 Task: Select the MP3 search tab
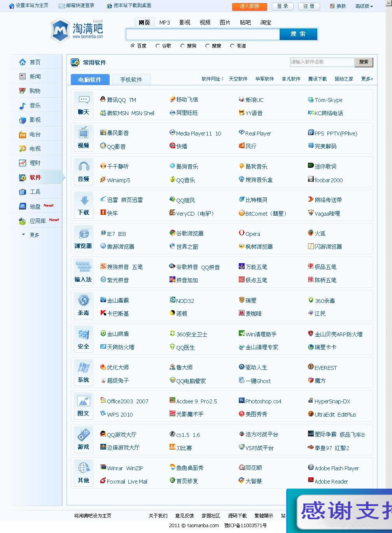pyautogui.click(x=164, y=23)
